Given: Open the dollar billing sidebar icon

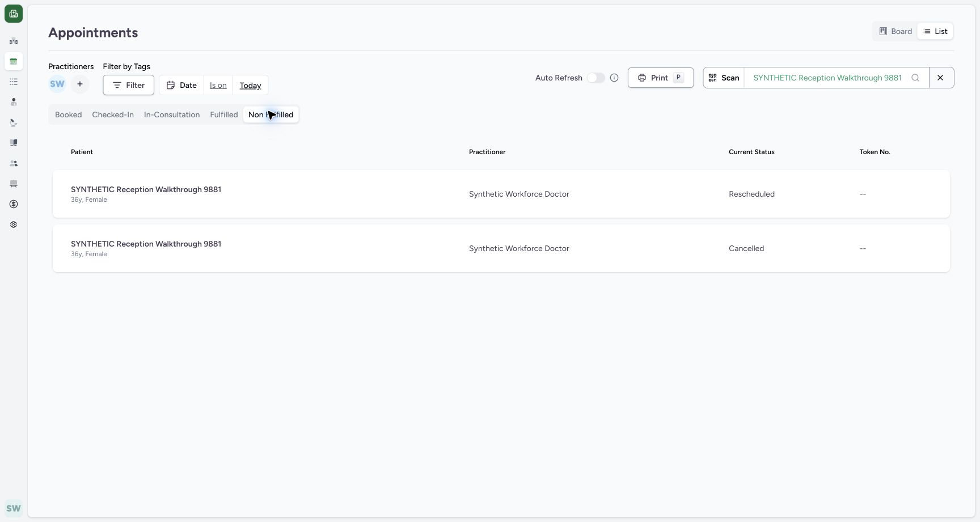Looking at the screenshot, I should [14, 204].
